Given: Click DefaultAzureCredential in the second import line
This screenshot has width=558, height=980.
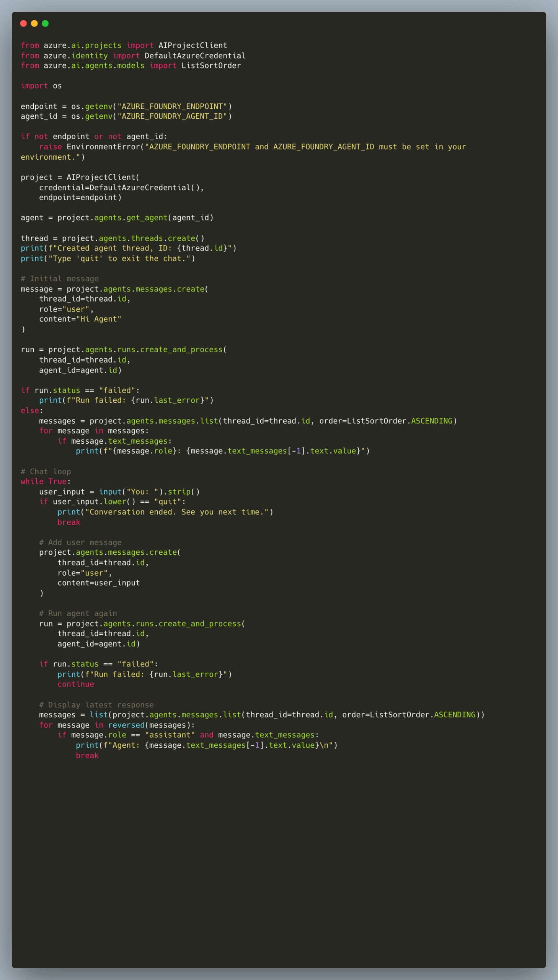Looking at the screenshot, I should 195,56.
